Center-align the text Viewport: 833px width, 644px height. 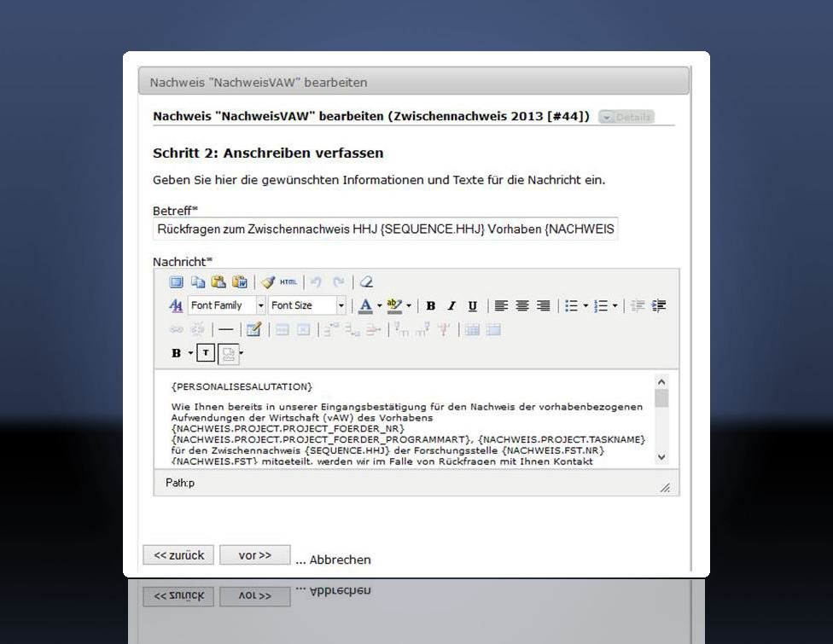click(x=522, y=306)
